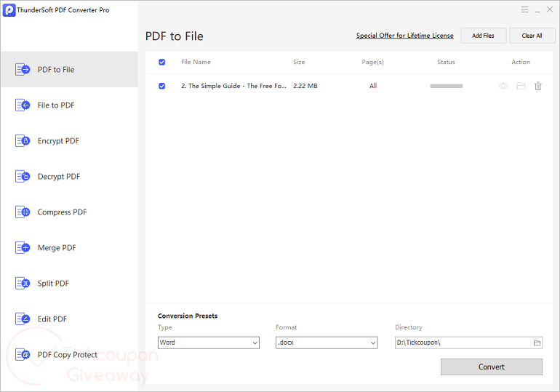Viewport: 560px width, 392px height.
Task: Click the Clear All button
Action: point(532,36)
